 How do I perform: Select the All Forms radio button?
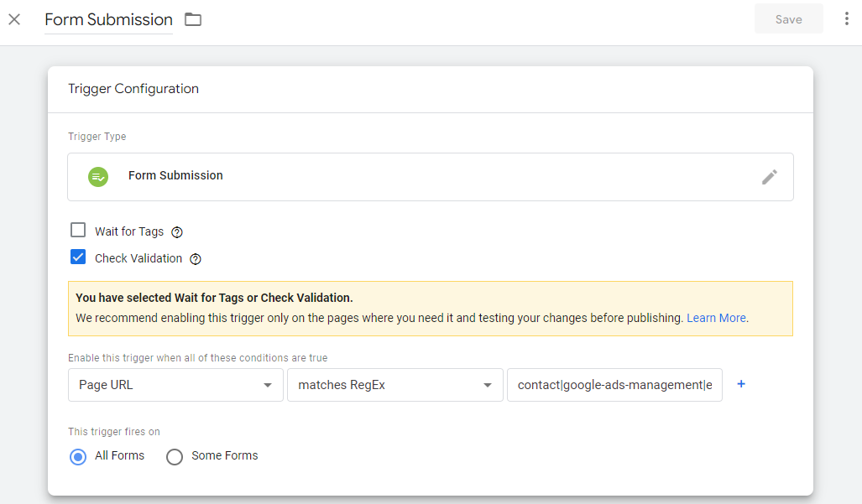78,457
